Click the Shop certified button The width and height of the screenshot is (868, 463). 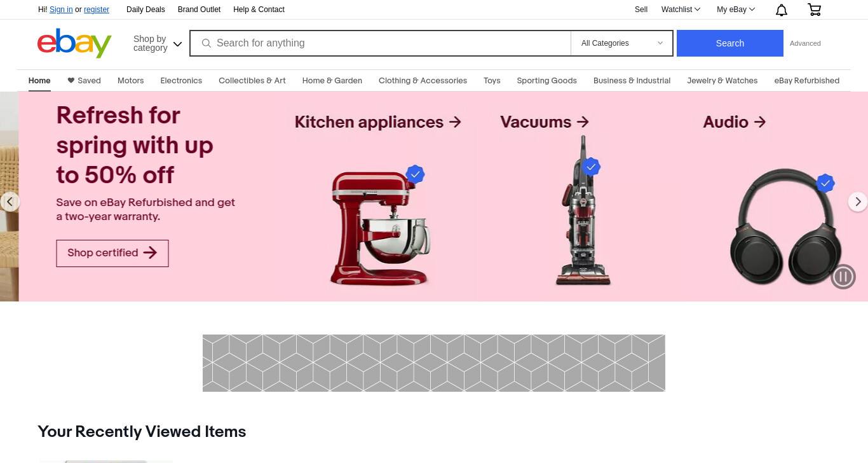[x=112, y=253]
